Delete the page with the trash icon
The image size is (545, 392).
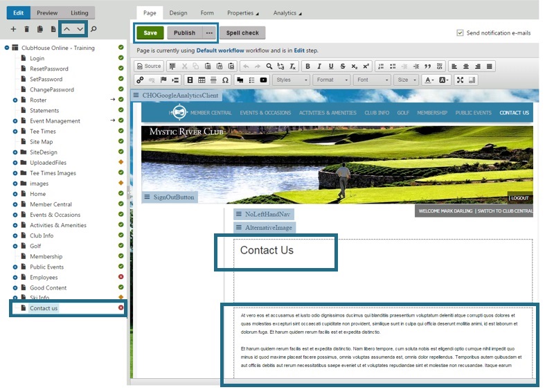coord(27,29)
